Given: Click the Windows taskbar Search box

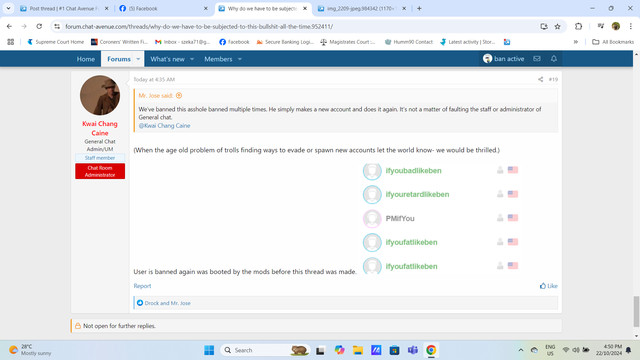Looking at the screenshot, I should 265,350.
